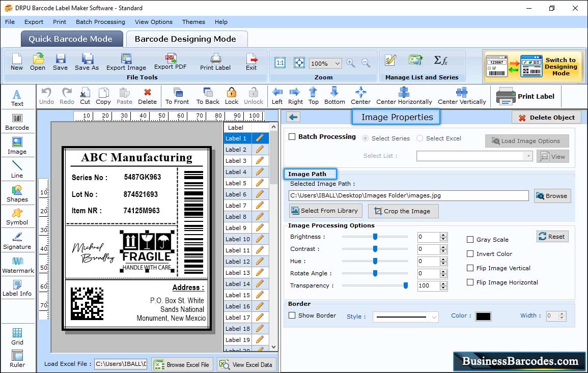Click the fit-to-window zoom icon
Image resolution: width=588 pixels, height=373 pixels.
pyautogui.click(x=299, y=63)
